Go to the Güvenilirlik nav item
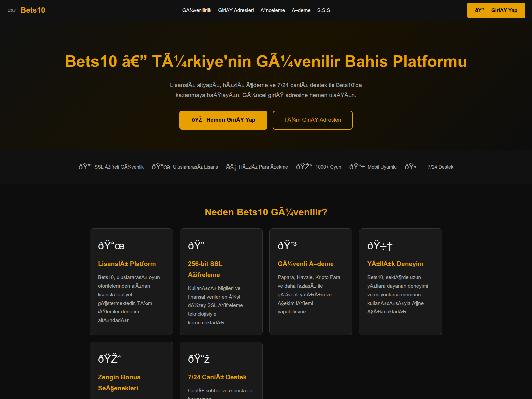Viewport: 532px width, 399px height. [197, 10]
